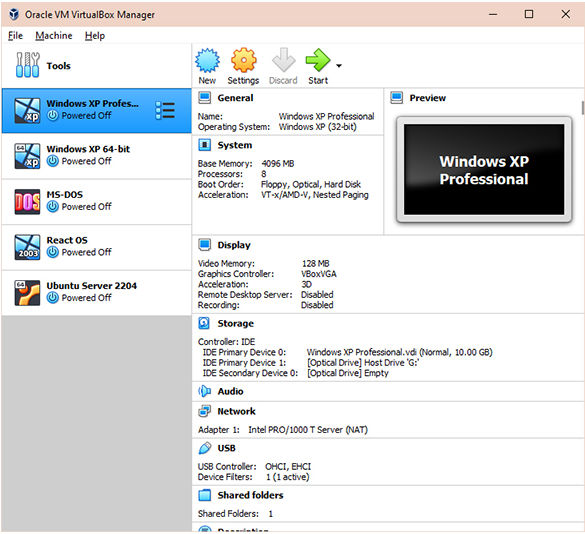The height and width of the screenshot is (534, 585).
Task: Open the Audio settings header link
Action: (x=230, y=391)
